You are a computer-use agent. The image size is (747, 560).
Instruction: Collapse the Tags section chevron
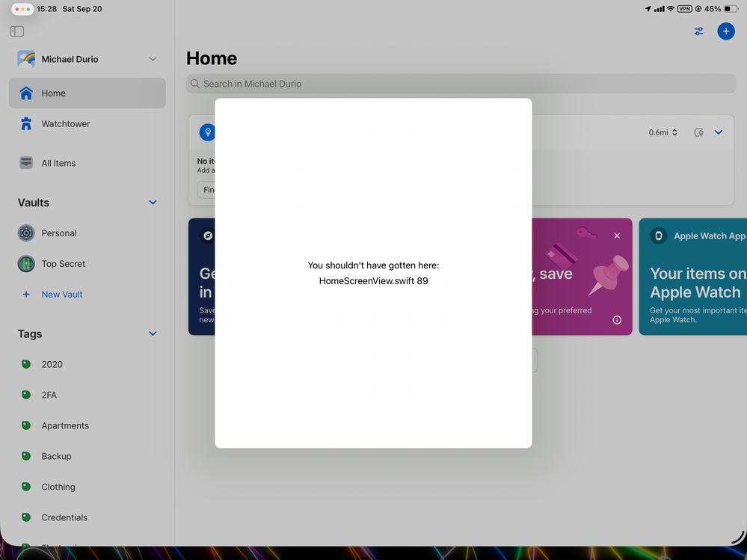click(x=153, y=334)
